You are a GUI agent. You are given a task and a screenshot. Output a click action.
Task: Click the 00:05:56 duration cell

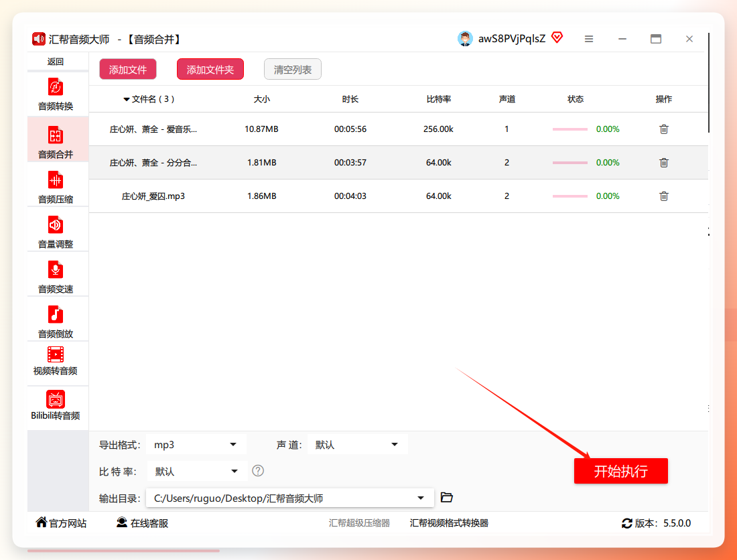click(x=350, y=129)
